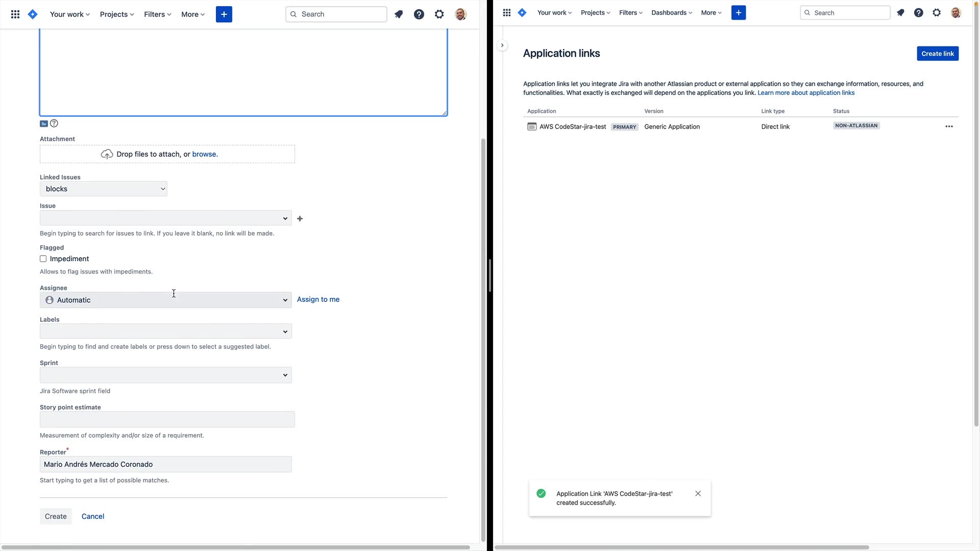Screen dimensions: 980x551
Task: Open the Linked Issues blocks dropdown
Action: click(104, 189)
